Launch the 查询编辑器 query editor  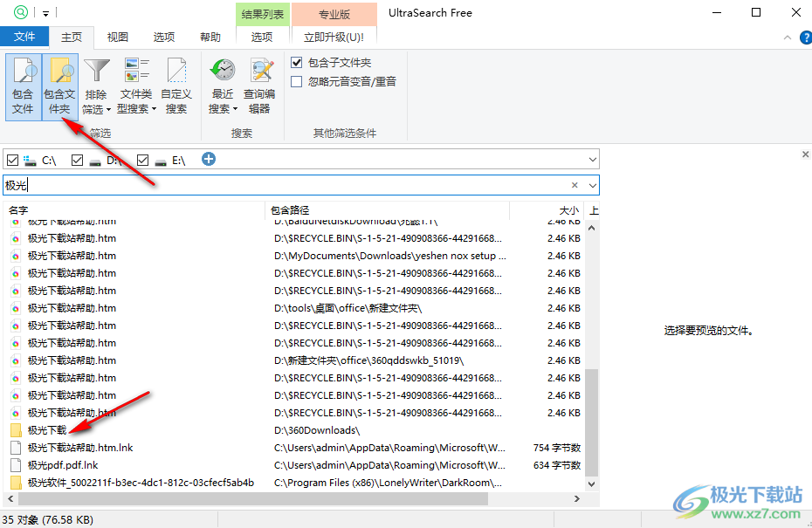258,85
